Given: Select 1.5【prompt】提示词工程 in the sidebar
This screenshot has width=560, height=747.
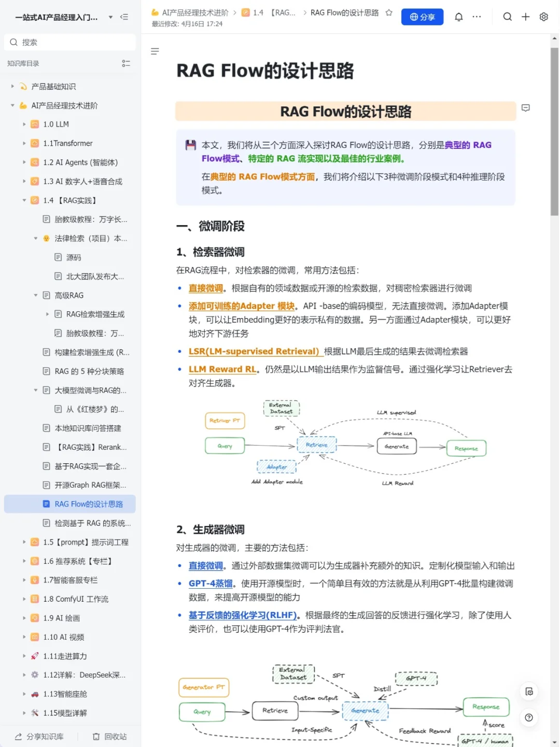Looking at the screenshot, I should pyautogui.click(x=86, y=542).
